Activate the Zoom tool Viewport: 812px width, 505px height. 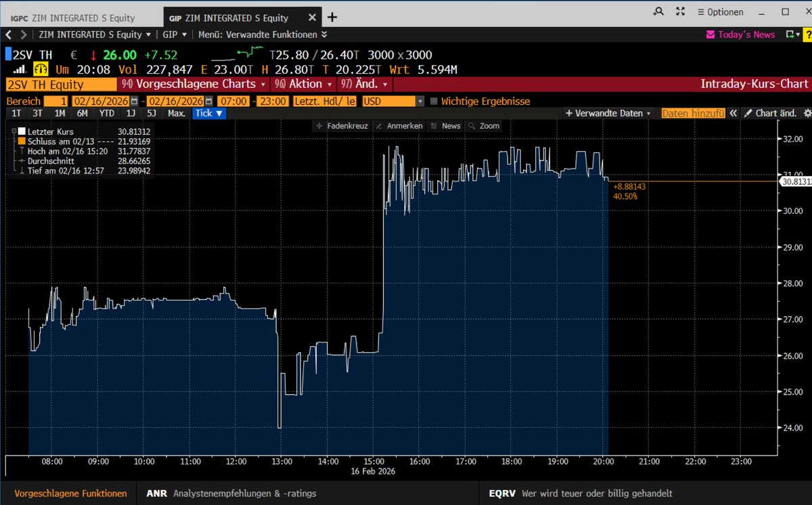(x=484, y=126)
